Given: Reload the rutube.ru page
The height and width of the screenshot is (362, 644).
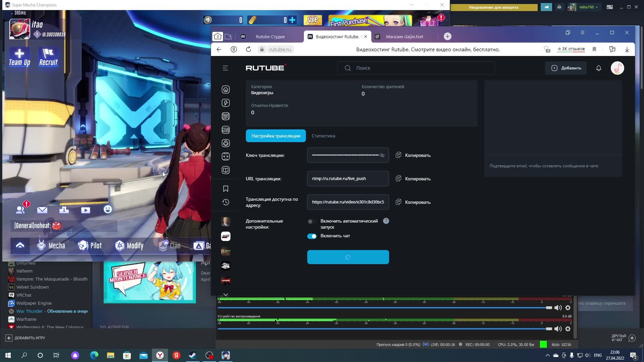Looking at the screenshot, I should point(249,49).
